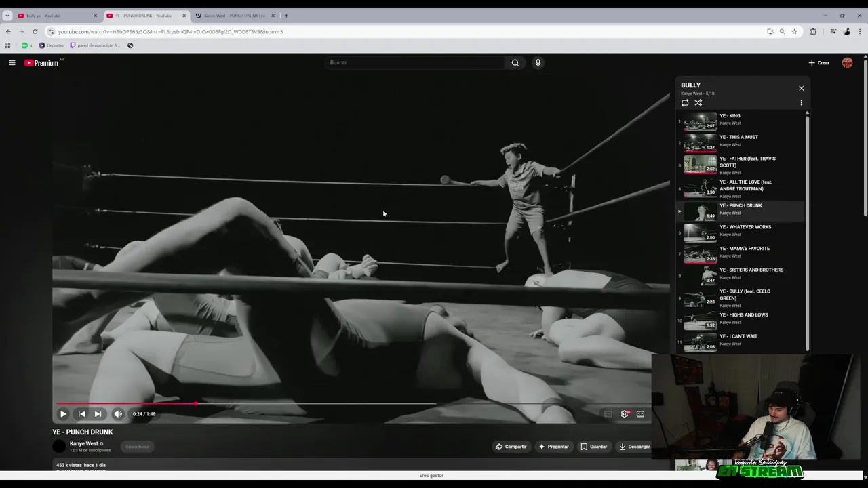
Task: Toggle playlist shuffle
Action: (698, 103)
